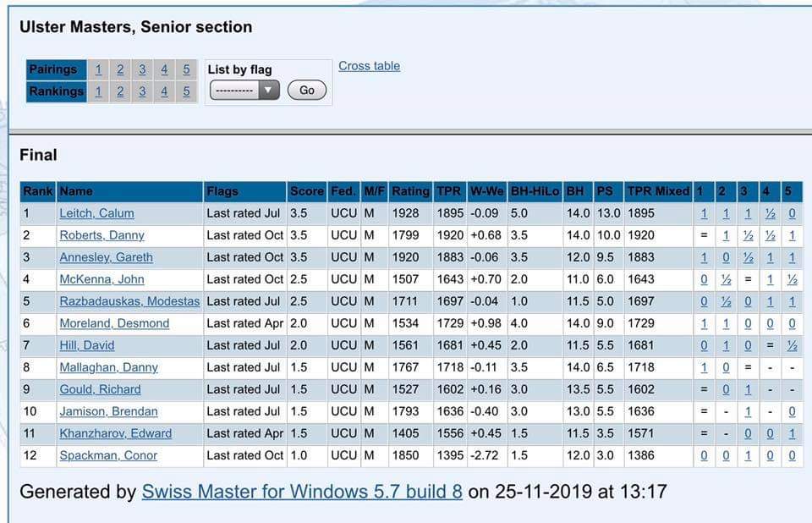The width and height of the screenshot is (812, 523).
Task: Show Rankings after round 2
Action: tap(120, 91)
